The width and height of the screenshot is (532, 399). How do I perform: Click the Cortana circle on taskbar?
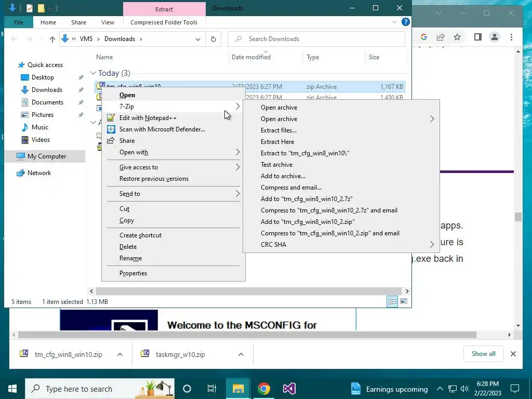click(187, 389)
